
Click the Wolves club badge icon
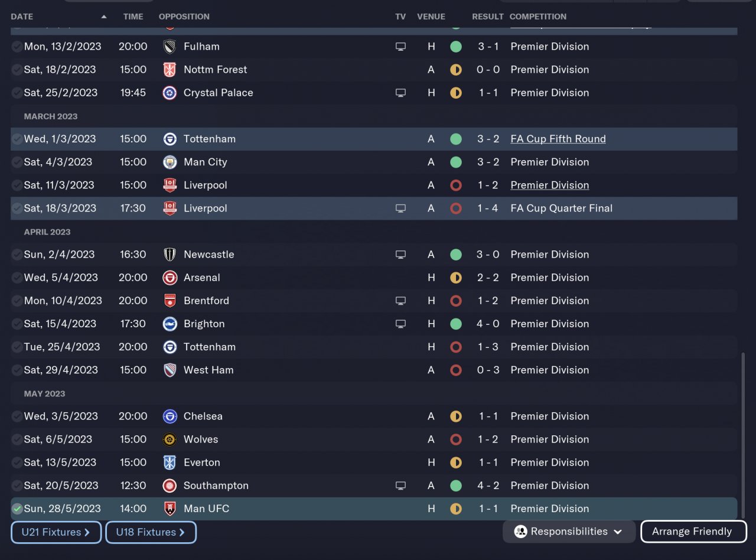point(170,439)
